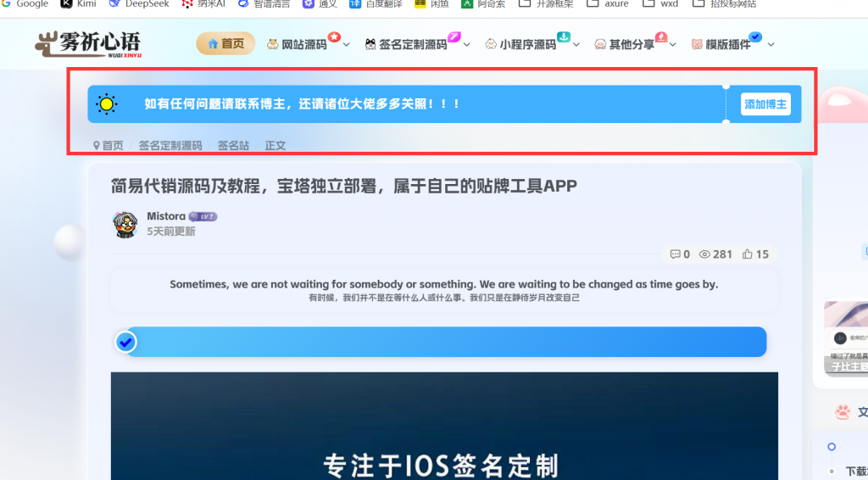Open 签名站 in the breadcrumb
The image size is (868, 480).
233,146
